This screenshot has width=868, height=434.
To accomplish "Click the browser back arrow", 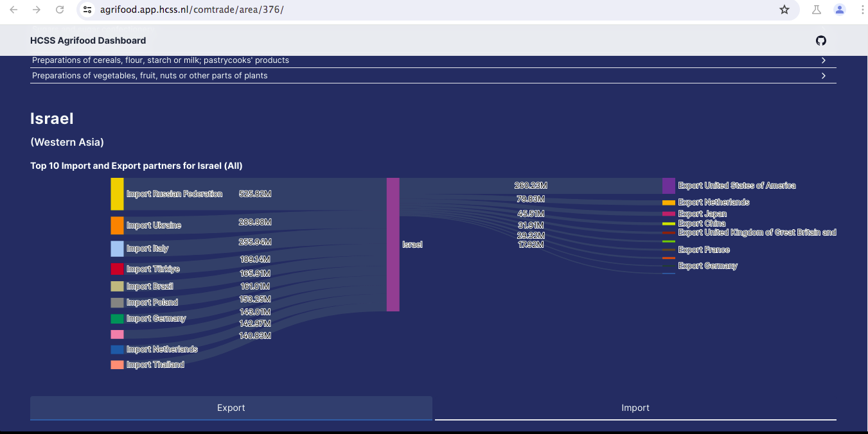I will tap(13, 10).
